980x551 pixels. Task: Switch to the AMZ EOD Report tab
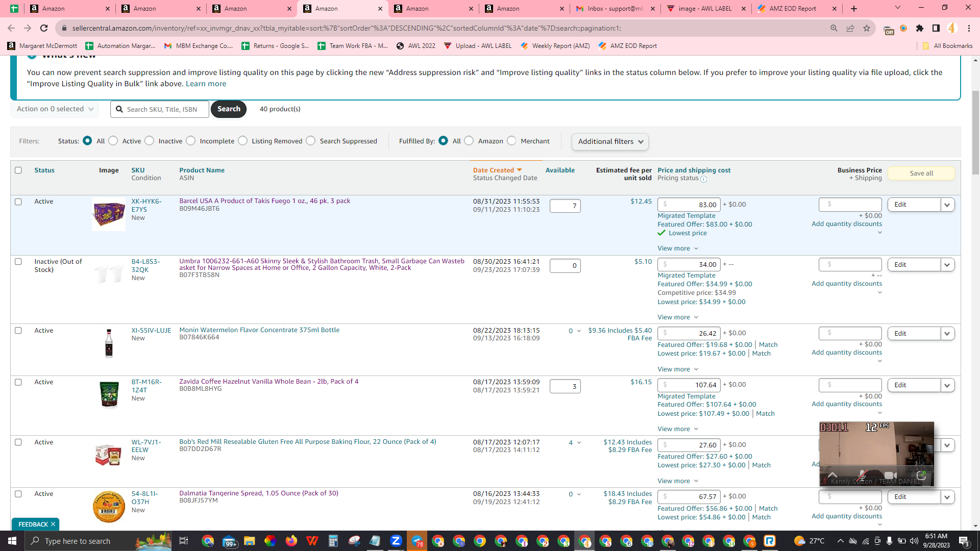(796, 9)
